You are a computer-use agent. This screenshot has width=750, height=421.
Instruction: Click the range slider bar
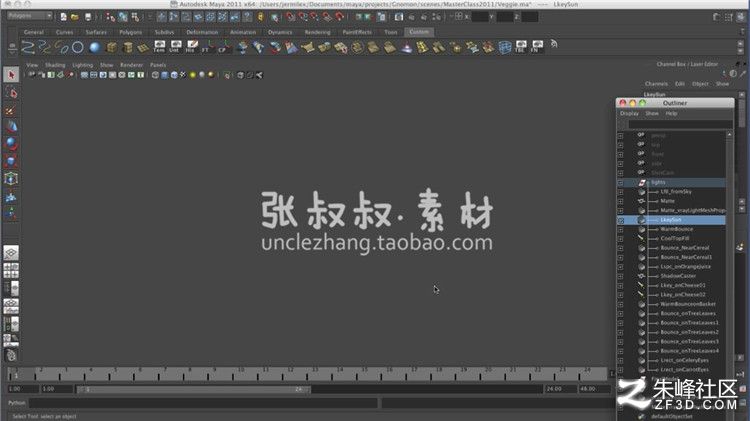pyautogui.click(x=193, y=389)
